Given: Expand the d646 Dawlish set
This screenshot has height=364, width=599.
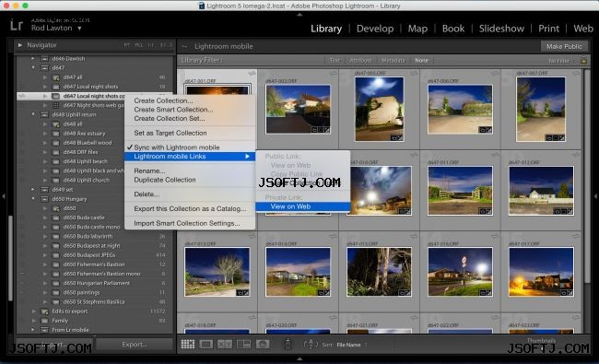Looking at the screenshot, I should 33,58.
